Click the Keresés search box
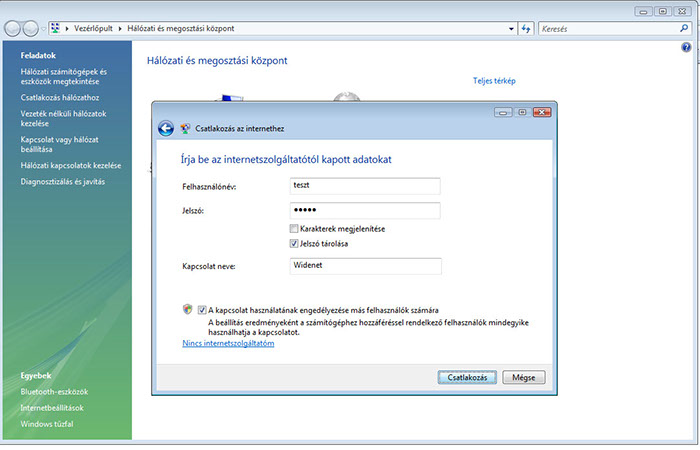 pyautogui.click(x=614, y=29)
